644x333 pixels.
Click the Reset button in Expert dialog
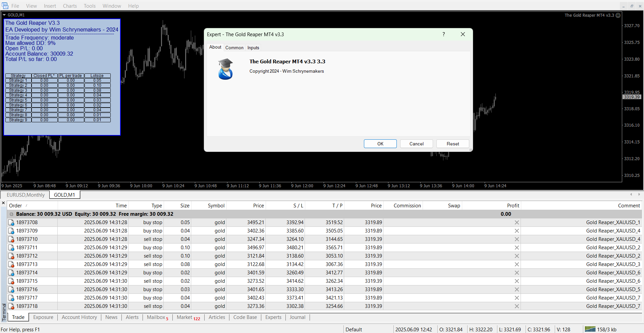(452, 144)
